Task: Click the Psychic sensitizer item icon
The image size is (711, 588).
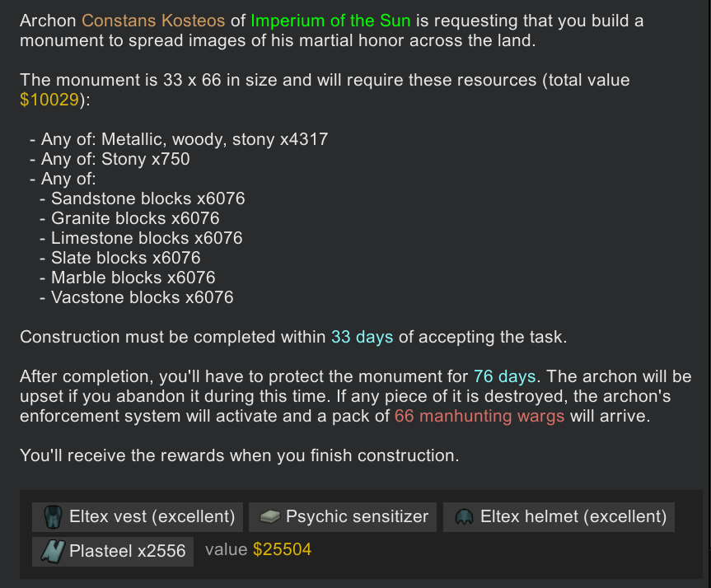Action: [x=269, y=517]
